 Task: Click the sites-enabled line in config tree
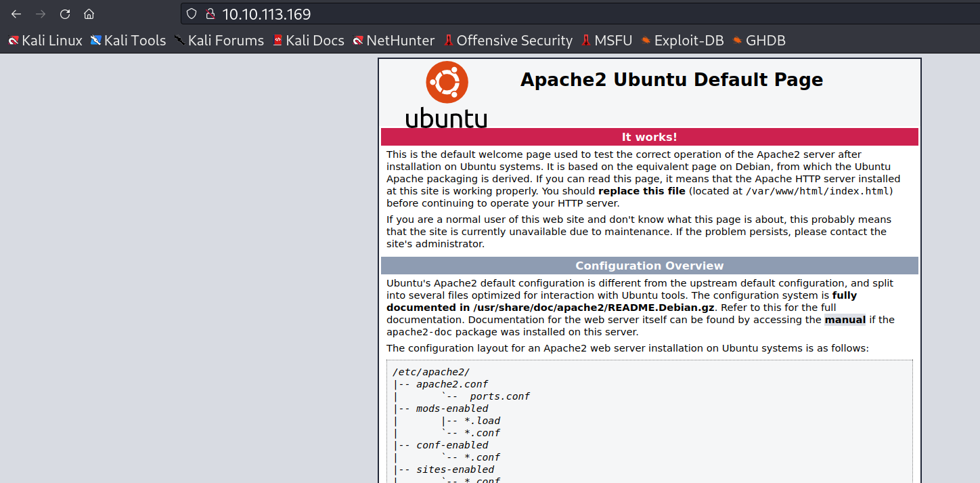click(x=455, y=469)
